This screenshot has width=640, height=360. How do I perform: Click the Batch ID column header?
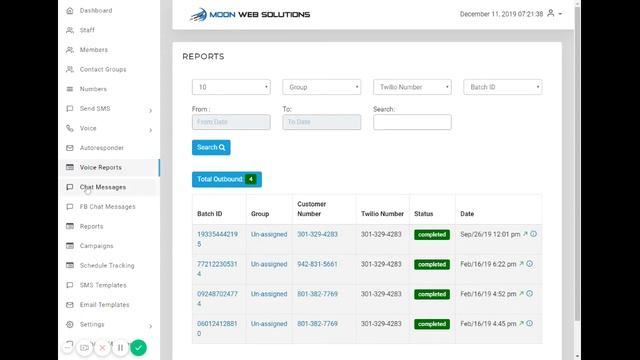(x=209, y=214)
